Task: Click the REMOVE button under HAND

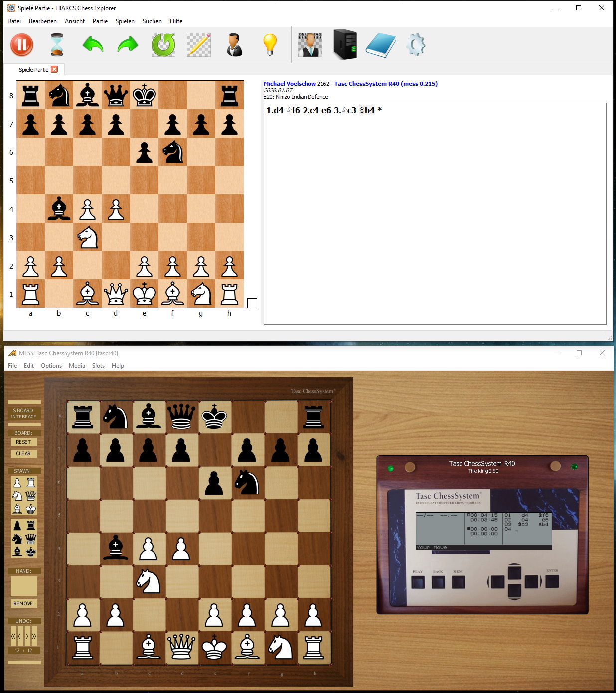Action: click(x=23, y=604)
